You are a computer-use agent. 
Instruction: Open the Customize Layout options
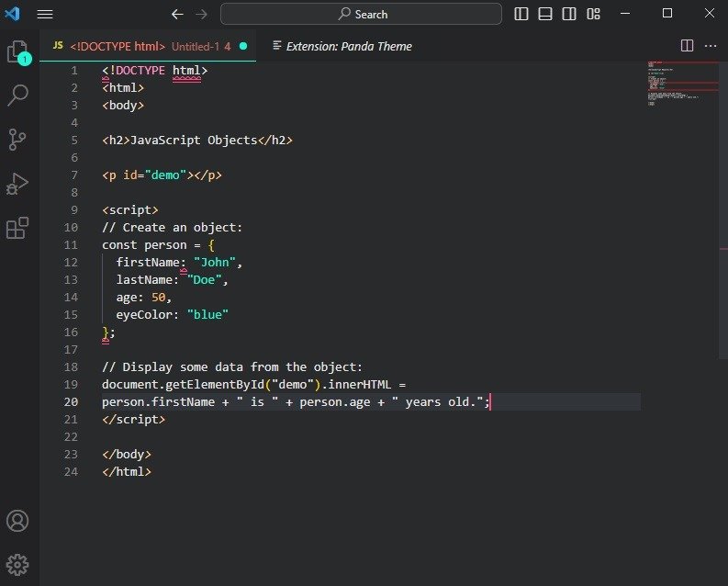pyautogui.click(x=594, y=14)
